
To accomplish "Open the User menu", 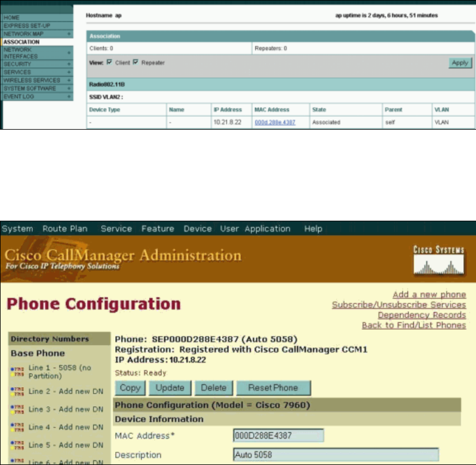I will [x=229, y=229].
